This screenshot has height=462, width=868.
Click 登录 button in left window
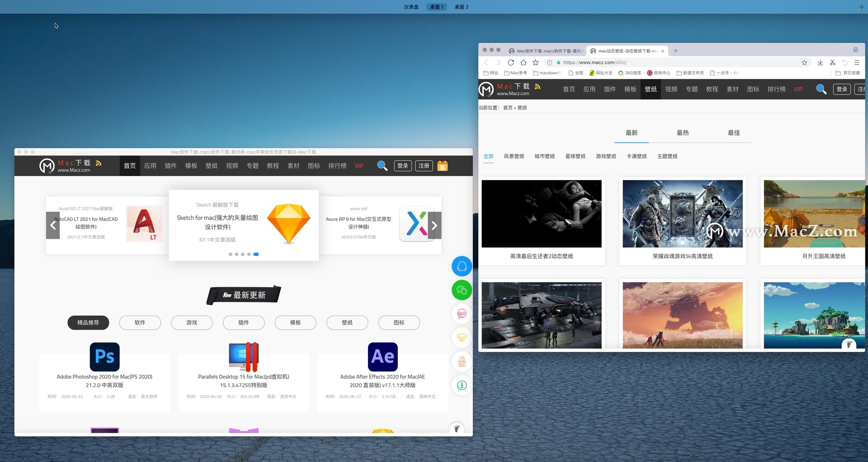pyautogui.click(x=403, y=166)
